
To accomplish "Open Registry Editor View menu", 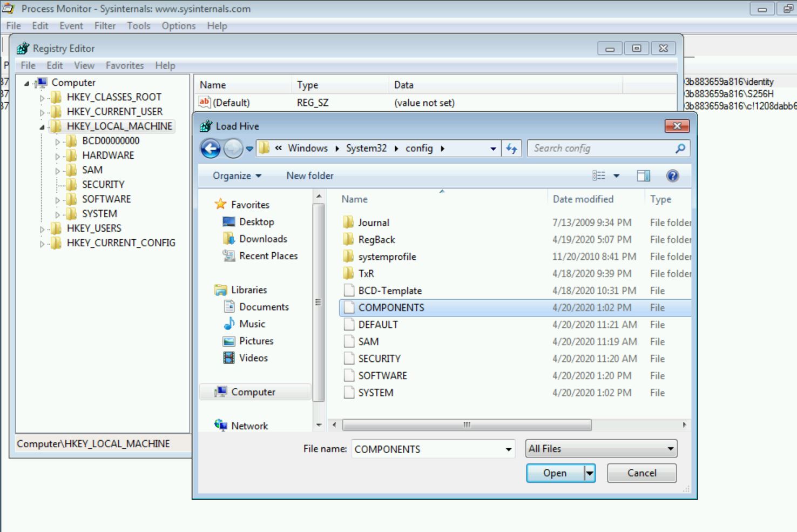I will pos(84,65).
